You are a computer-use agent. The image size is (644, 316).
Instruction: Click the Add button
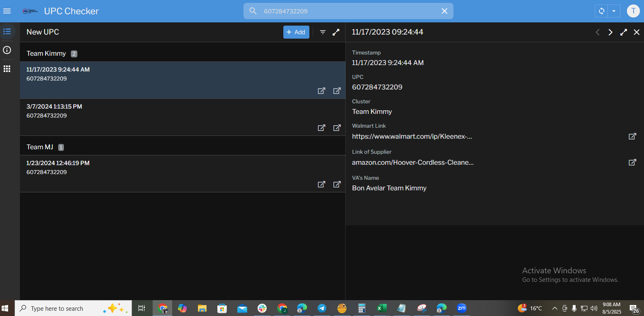tap(296, 32)
